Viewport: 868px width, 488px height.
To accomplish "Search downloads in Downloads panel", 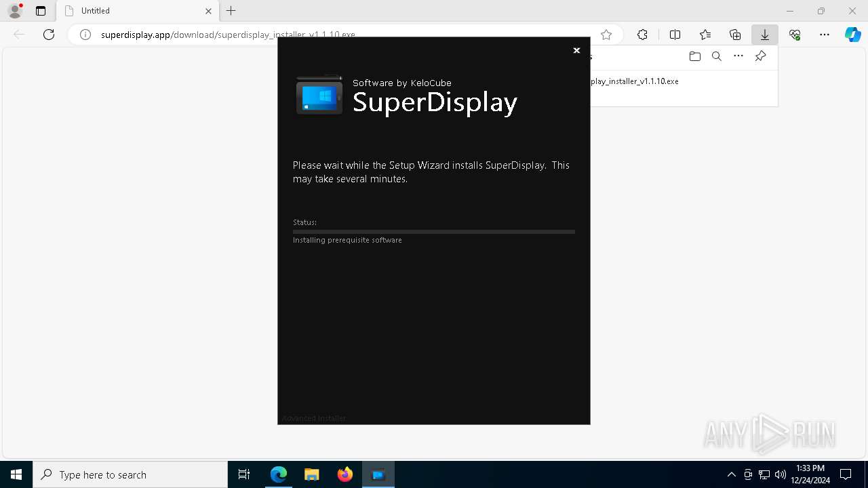I will 716,56.
